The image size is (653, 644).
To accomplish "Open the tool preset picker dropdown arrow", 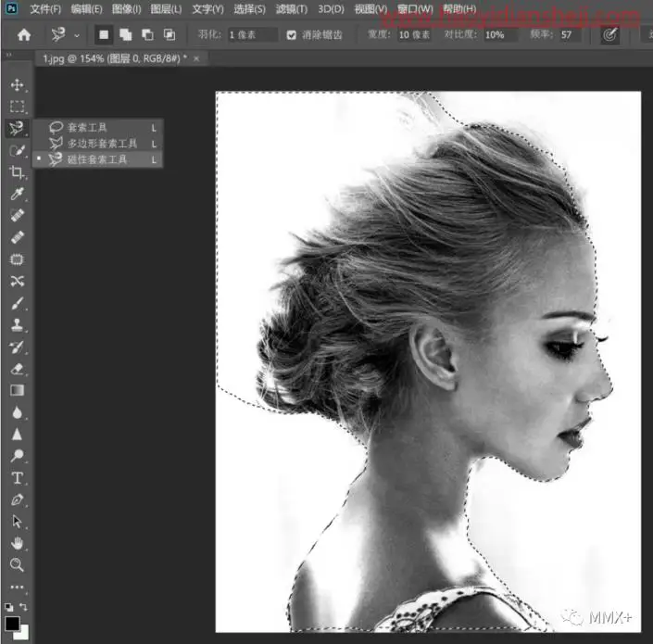I will click(x=77, y=35).
